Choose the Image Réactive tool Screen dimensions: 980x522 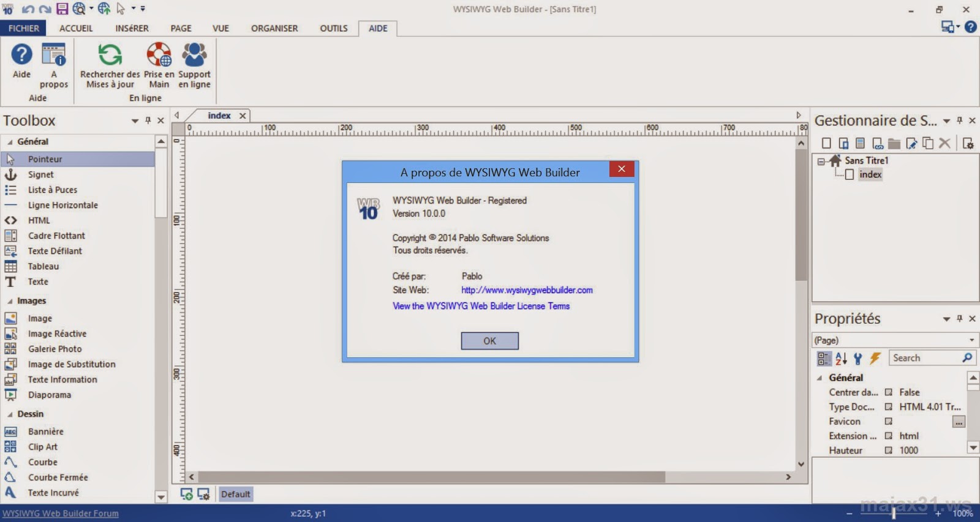point(78,334)
